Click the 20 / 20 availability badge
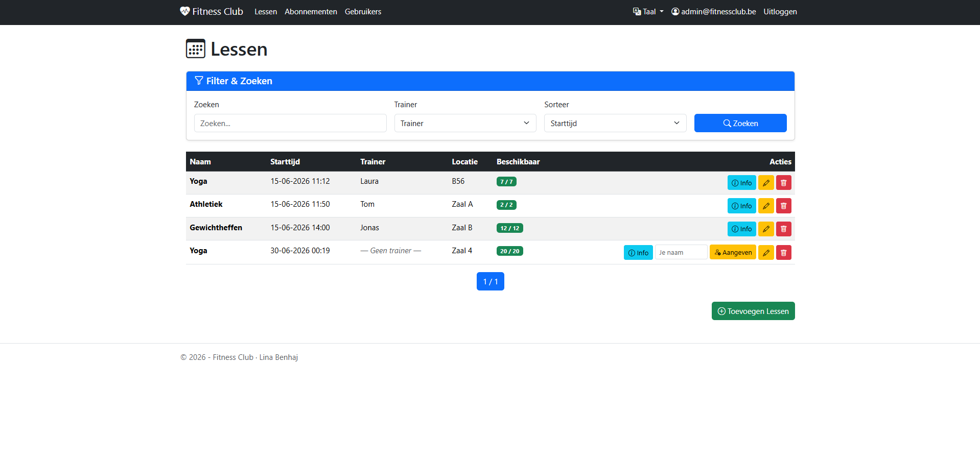The width and height of the screenshot is (980, 461). pyautogui.click(x=509, y=251)
